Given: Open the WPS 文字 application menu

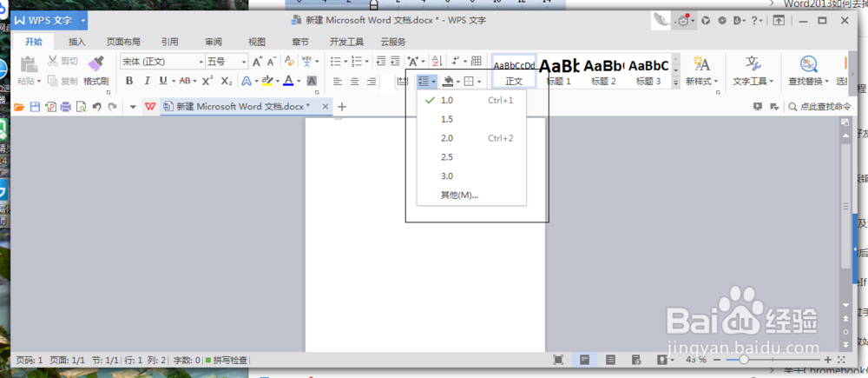Looking at the screenshot, I should (49, 21).
